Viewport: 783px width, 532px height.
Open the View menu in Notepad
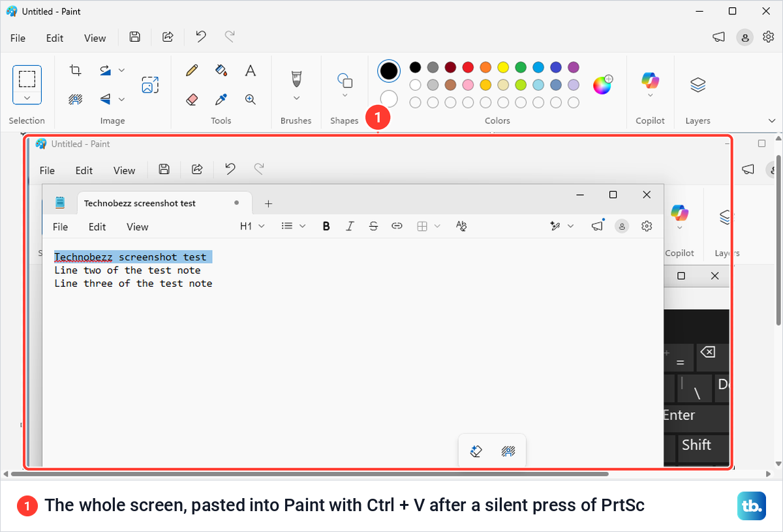click(x=137, y=227)
